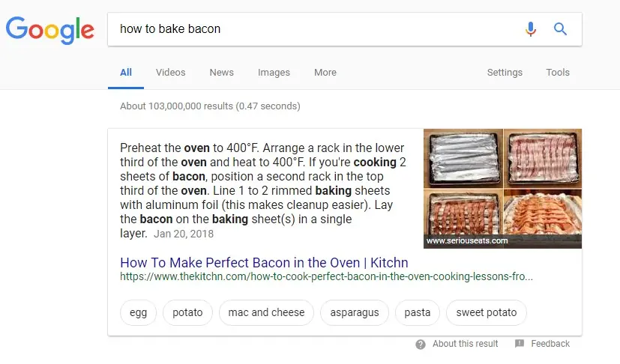The width and height of the screenshot is (620, 364).
Task: Click the blue magnifying glass search icon
Action: tap(560, 29)
